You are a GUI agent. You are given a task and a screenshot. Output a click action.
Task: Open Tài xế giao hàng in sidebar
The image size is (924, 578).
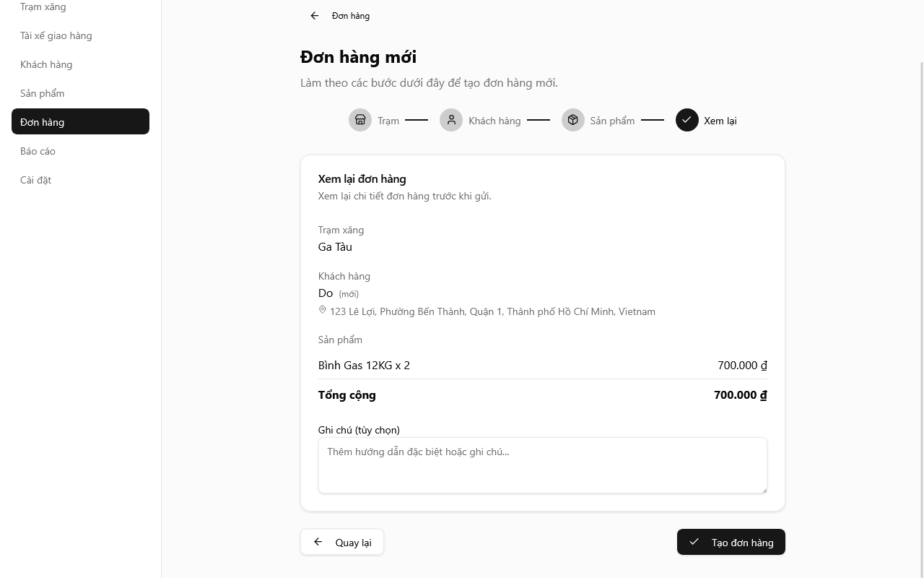click(x=56, y=35)
